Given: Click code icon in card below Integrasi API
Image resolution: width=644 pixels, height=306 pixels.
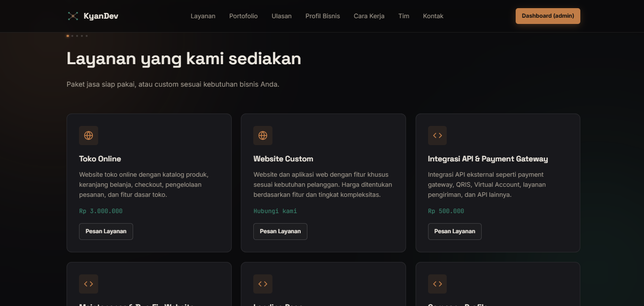Looking at the screenshot, I should [x=437, y=284].
